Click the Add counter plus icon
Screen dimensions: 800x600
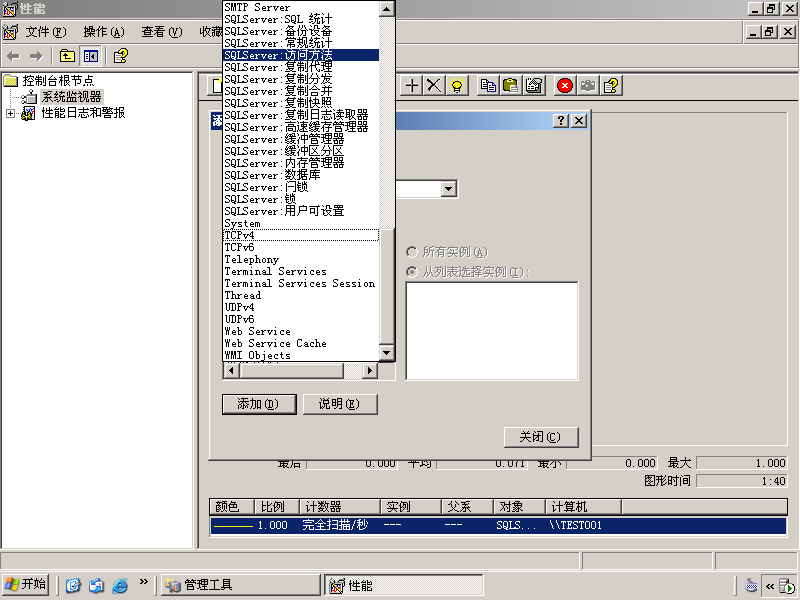pyautogui.click(x=412, y=86)
